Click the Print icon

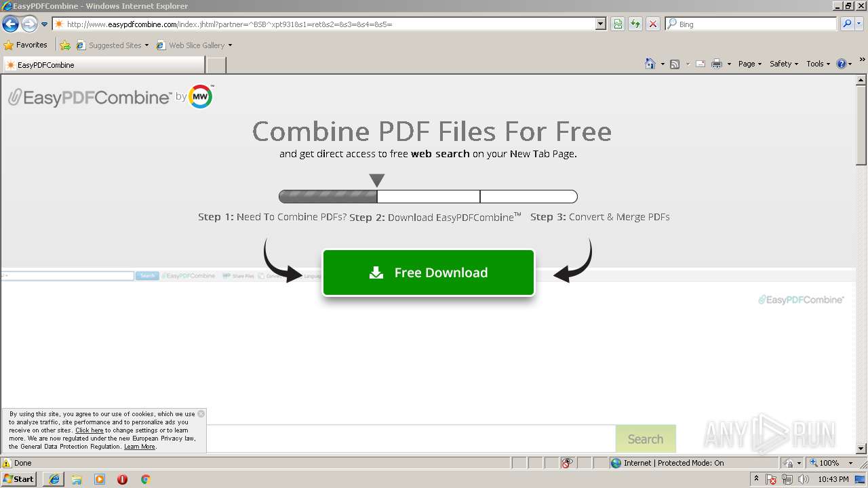click(x=717, y=64)
